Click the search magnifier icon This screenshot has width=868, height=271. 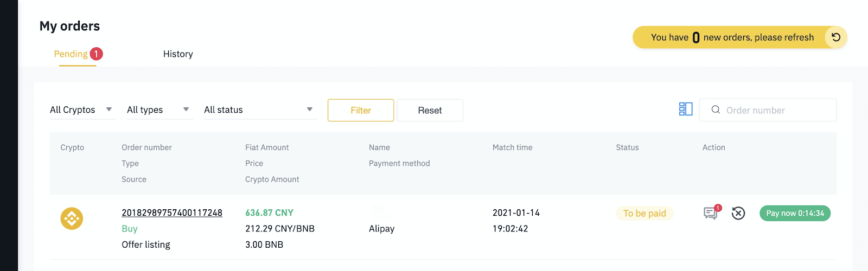716,109
